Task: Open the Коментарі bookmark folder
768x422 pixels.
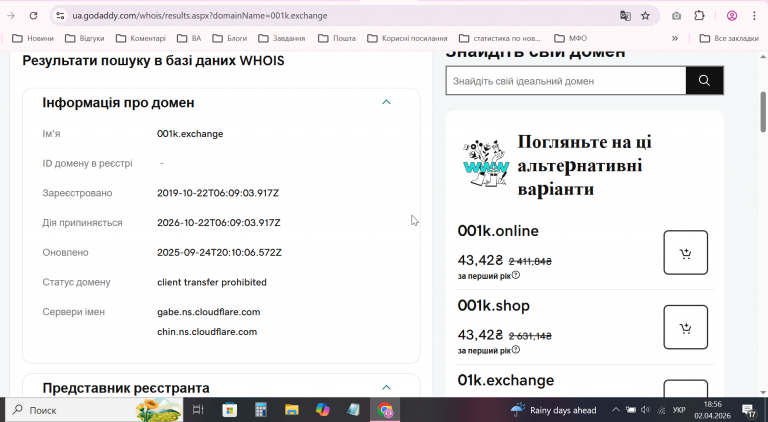Action: (x=141, y=38)
